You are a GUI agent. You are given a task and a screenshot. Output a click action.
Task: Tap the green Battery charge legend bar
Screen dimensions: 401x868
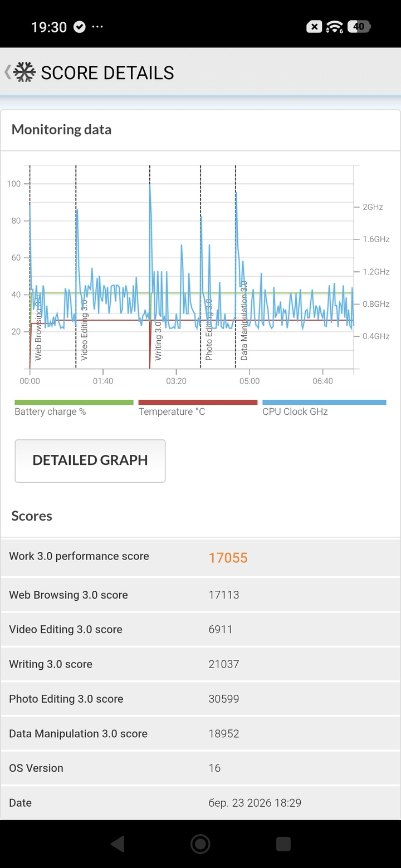coord(74,403)
